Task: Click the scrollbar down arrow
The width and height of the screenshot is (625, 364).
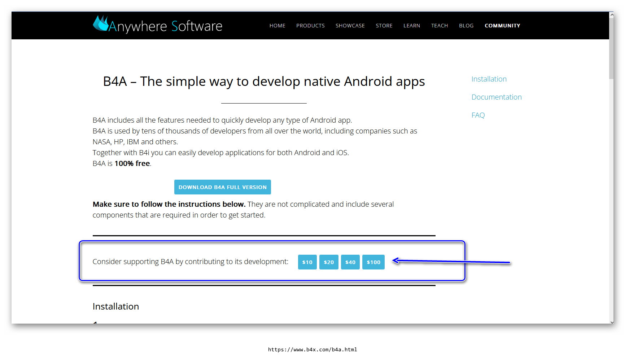Action: pyautogui.click(x=611, y=322)
